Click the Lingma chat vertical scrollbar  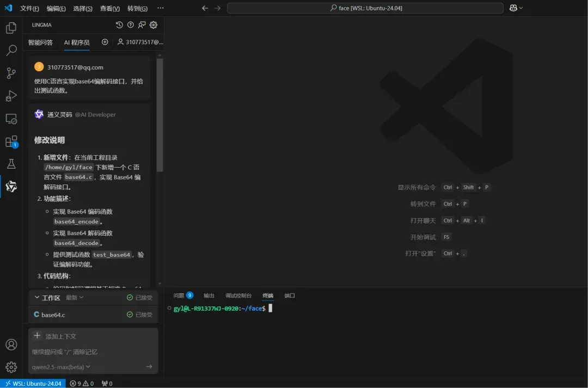point(160,114)
